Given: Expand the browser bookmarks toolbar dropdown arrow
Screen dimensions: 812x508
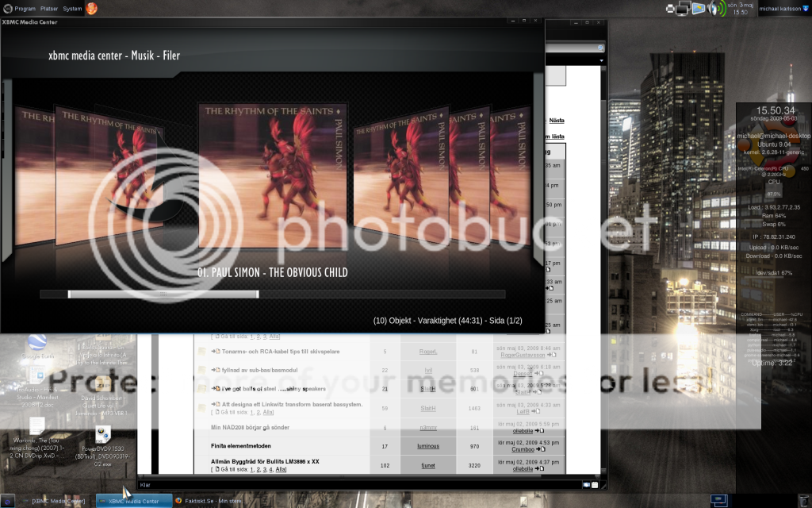Looking at the screenshot, I should point(600,61).
